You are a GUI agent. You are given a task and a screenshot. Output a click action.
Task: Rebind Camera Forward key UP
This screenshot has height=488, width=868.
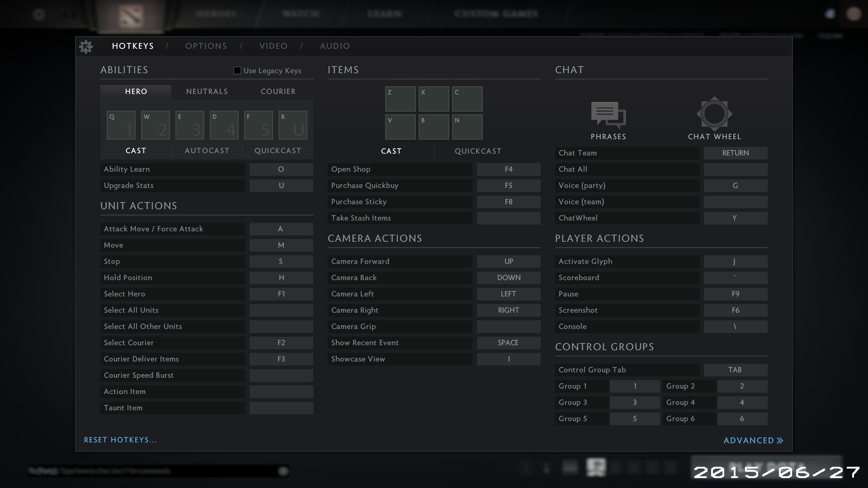[x=509, y=262]
